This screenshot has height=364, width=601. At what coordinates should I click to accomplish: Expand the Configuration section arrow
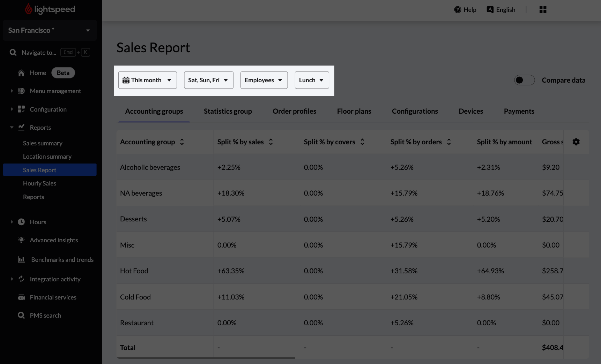12,109
